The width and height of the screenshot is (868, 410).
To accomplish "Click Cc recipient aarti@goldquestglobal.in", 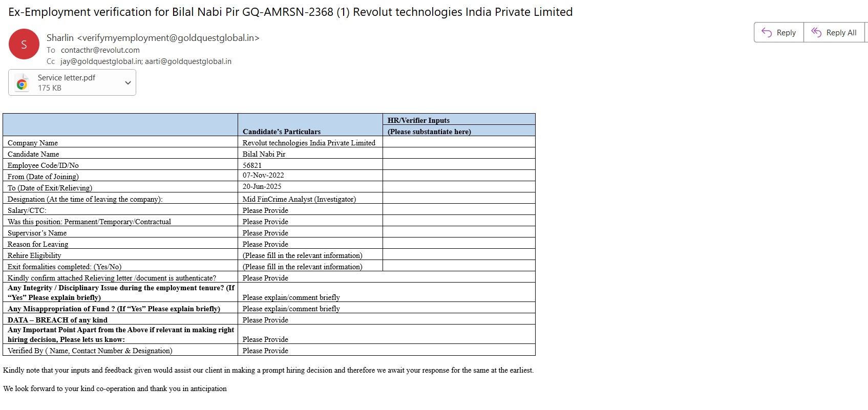I will pos(188,61).
